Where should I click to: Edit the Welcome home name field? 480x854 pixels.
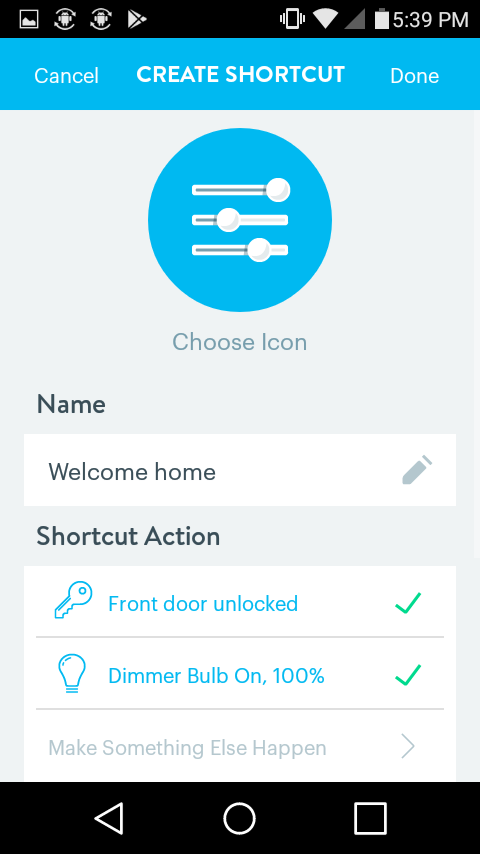[x=240, y=471]
